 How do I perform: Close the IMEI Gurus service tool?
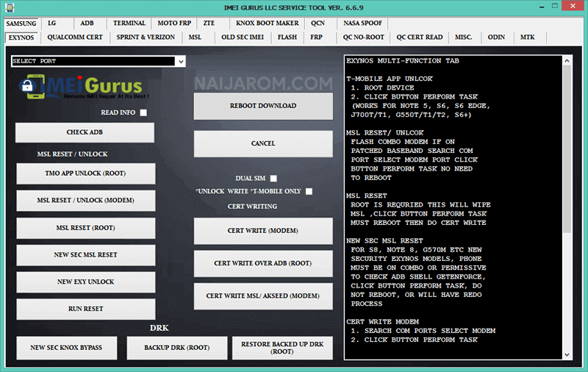(x=573, y=6)
